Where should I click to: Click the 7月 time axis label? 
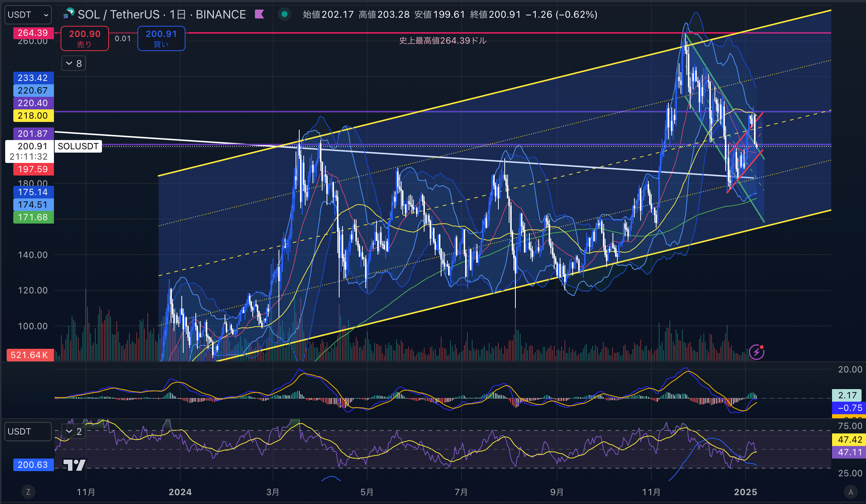[461, 492]
